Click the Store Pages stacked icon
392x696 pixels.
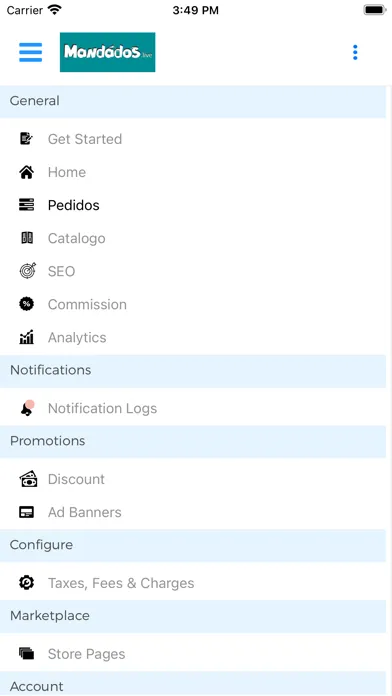pos(27,653)
